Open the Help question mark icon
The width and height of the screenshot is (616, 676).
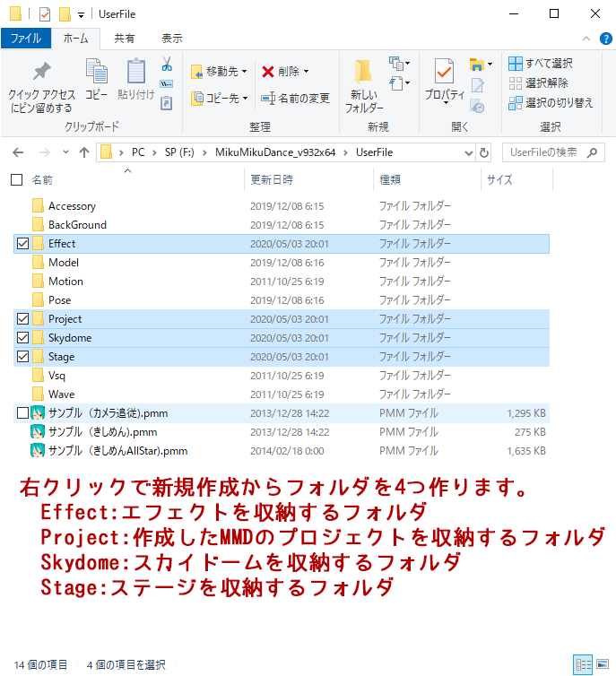pyautogui.click(x=605, y=39)
